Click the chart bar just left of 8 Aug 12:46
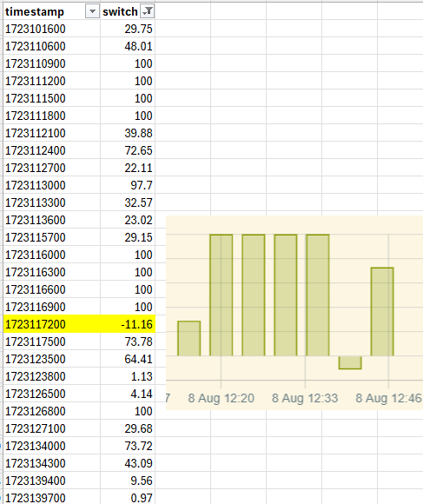 (382, 311)
